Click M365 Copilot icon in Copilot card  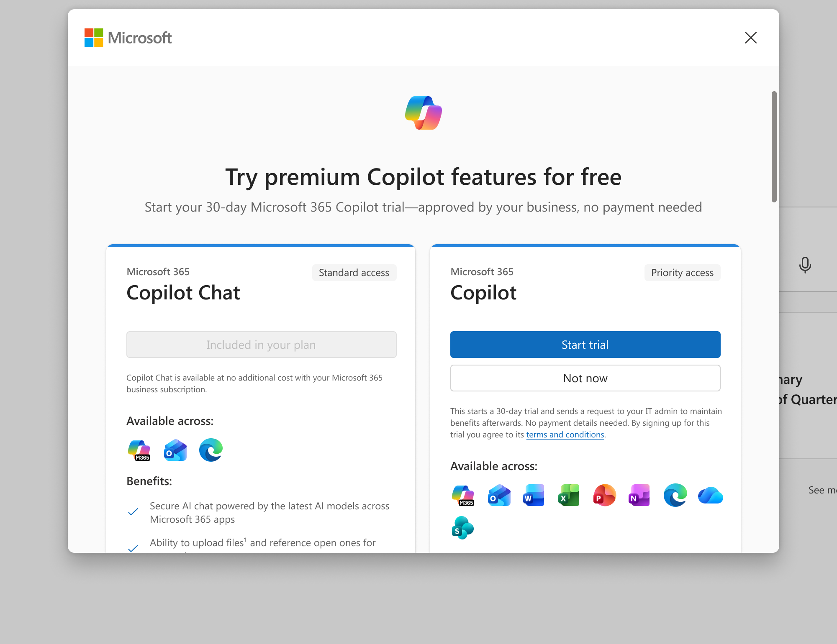(463, 496)
